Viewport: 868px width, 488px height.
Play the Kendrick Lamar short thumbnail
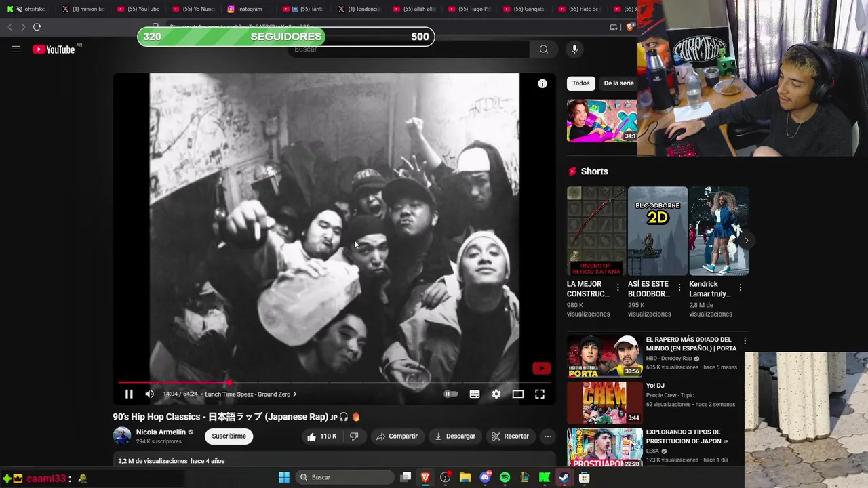tap(719, 231)
